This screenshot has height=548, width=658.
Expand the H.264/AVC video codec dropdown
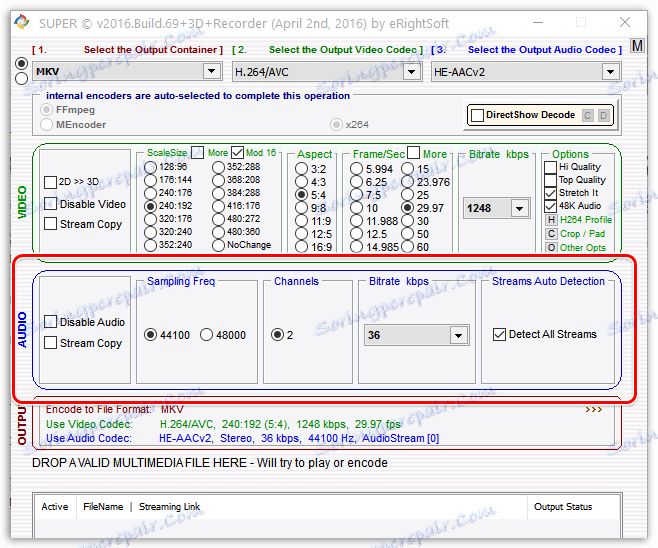pos(409,71)
